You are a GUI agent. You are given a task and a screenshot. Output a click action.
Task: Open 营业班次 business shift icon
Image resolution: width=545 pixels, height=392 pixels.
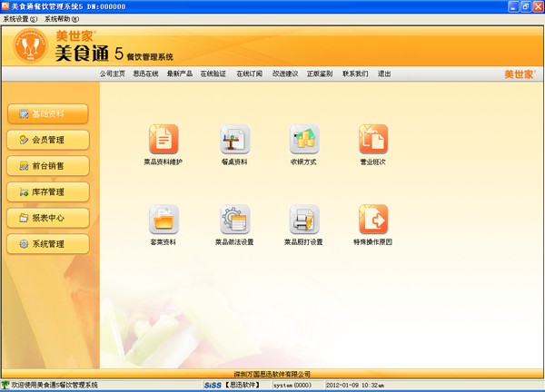click(372, 140)
